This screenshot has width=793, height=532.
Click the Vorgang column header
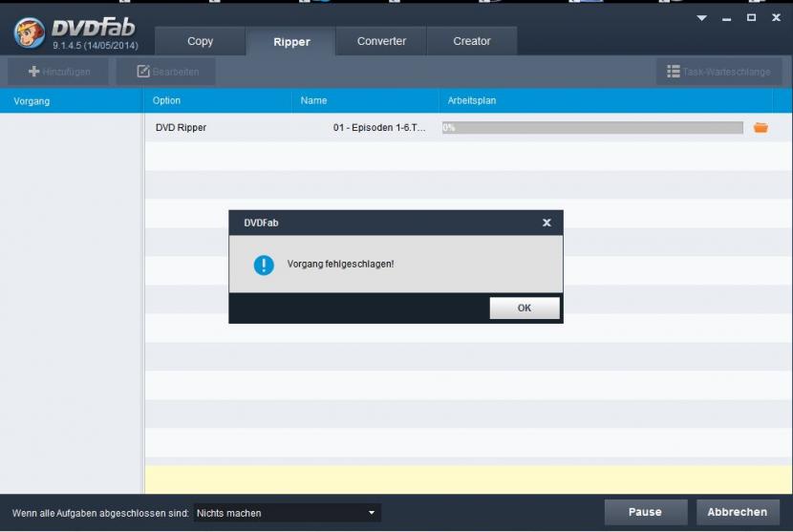(72, 100)
